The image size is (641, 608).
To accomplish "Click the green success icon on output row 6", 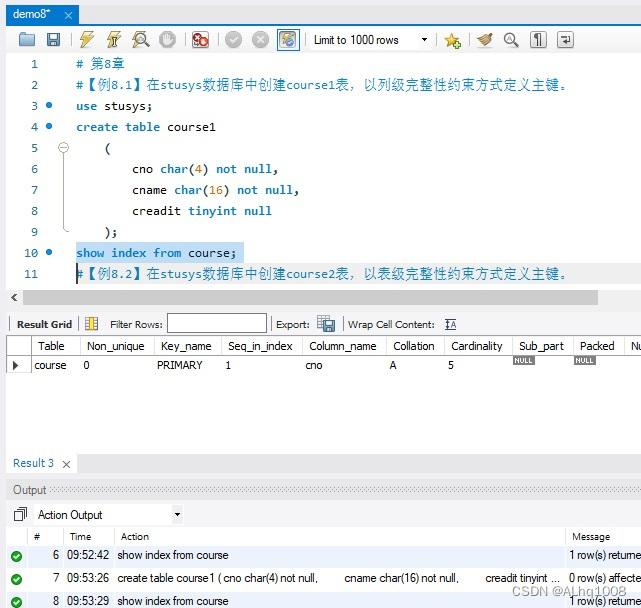I will [16, 556].
